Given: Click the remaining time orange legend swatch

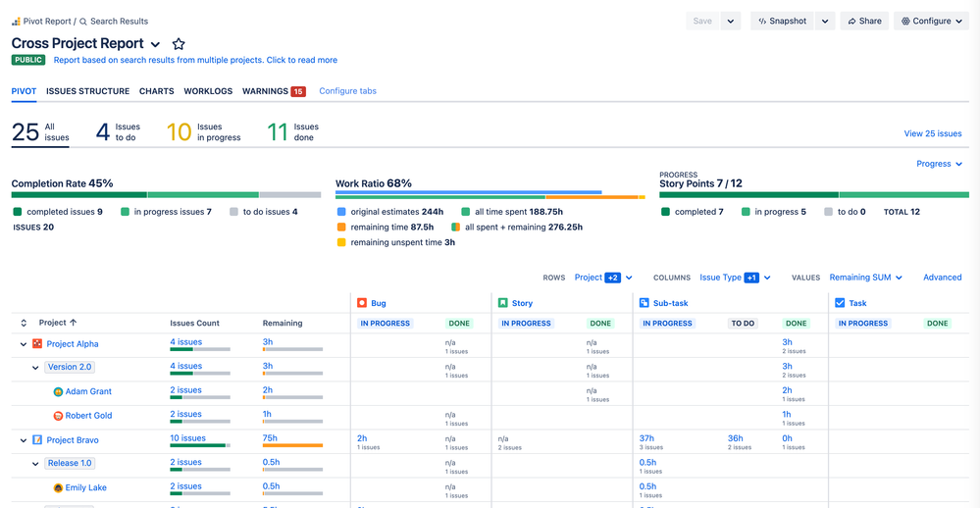Looking at the screenshot, I should (341, 227).
